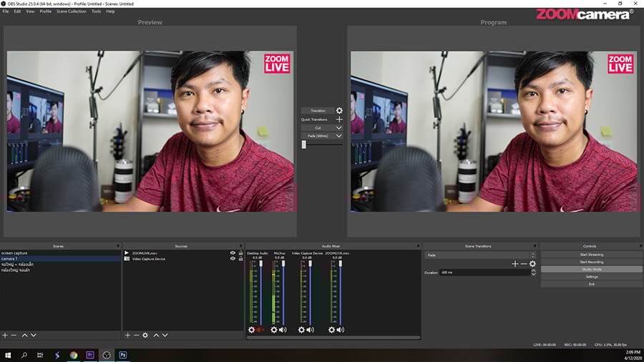Add a new scene in Scenes panel

click(x=5, y=336)
